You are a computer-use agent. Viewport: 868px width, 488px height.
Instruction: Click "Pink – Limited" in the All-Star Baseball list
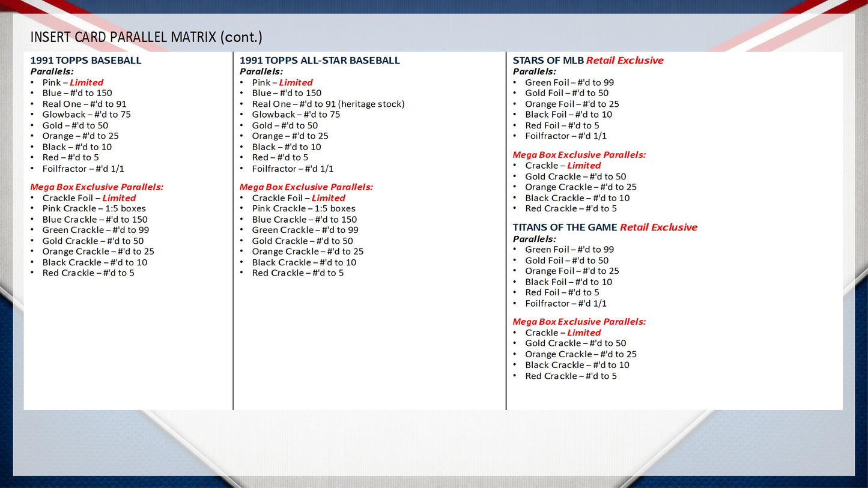point(282,82)
